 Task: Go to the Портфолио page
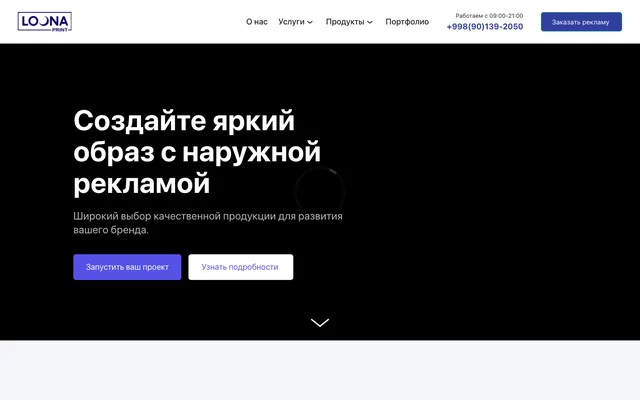coord(407,22)
